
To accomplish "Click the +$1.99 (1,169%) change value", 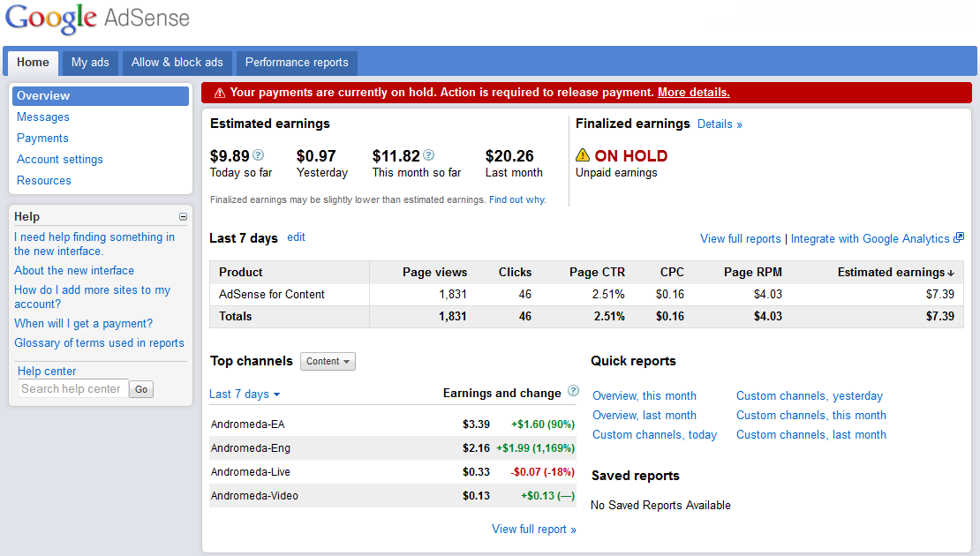I will (x=536, y=448).
